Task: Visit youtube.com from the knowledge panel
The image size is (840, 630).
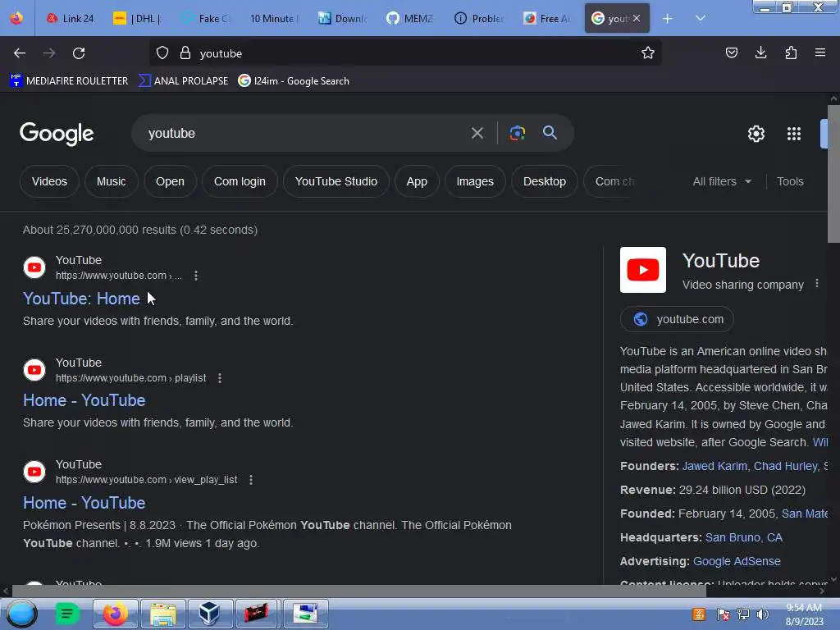Action: [x=677, y=319]
